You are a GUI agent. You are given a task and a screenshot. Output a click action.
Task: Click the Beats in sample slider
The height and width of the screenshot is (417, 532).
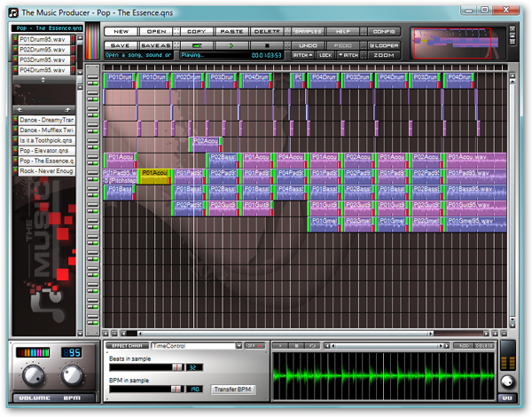pos(146,367)
